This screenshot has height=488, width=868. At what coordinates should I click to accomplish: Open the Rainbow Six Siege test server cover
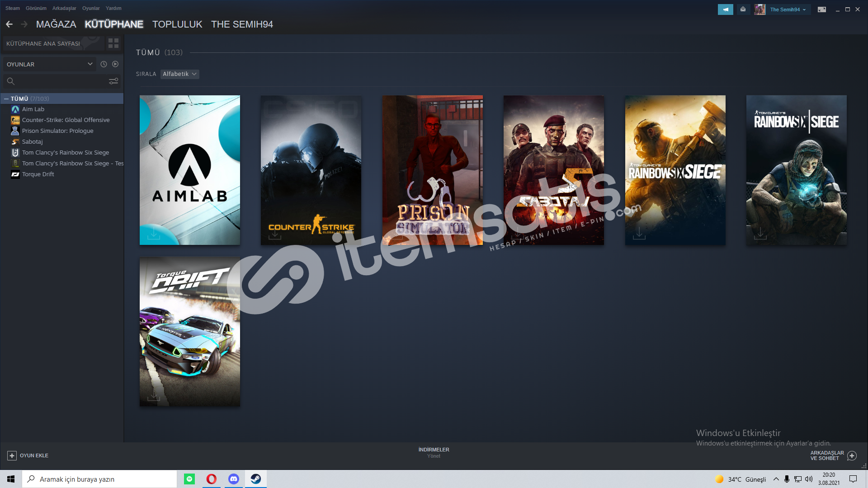pyautogui.click(x=797, y=170)
